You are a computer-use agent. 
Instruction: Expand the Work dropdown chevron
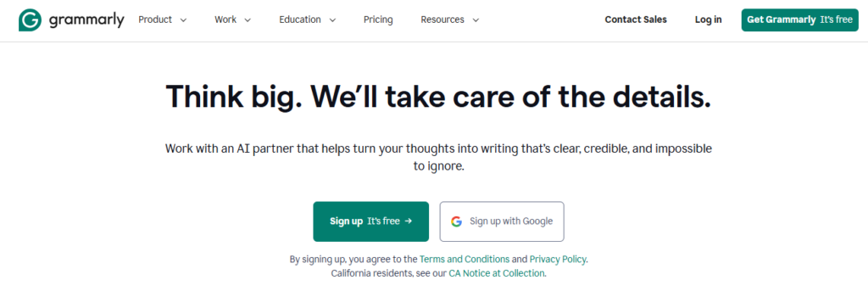coord(248,20)
